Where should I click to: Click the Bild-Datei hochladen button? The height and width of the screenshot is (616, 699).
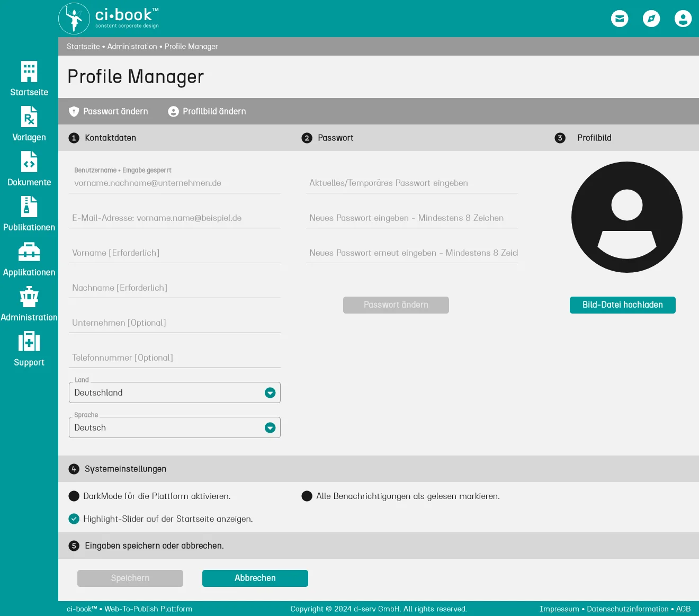point(622,305)
